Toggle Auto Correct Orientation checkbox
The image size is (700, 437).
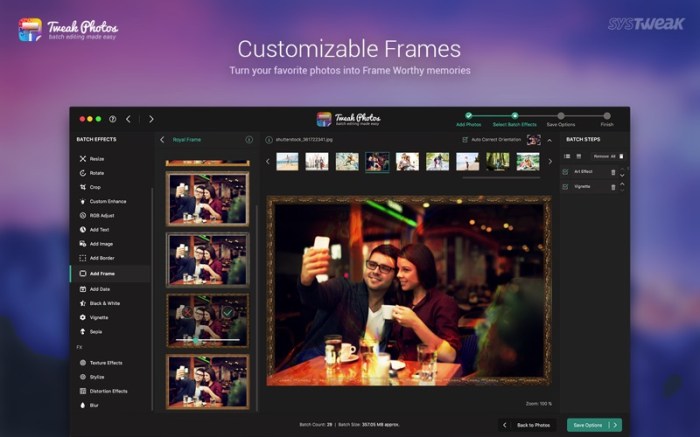tap(465, 140)
